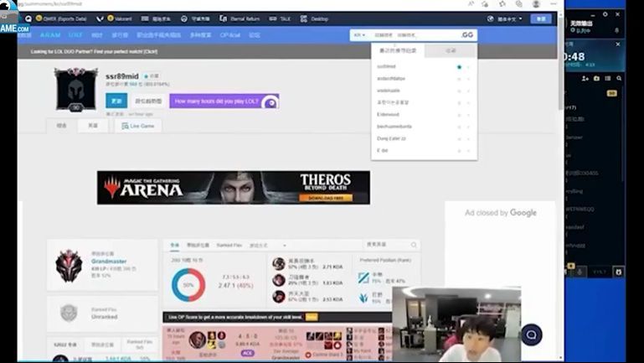Screen dimensions: 644x363
Task: Click DOWNLOAD FREE on Arena ad
Action: (326, 198)
